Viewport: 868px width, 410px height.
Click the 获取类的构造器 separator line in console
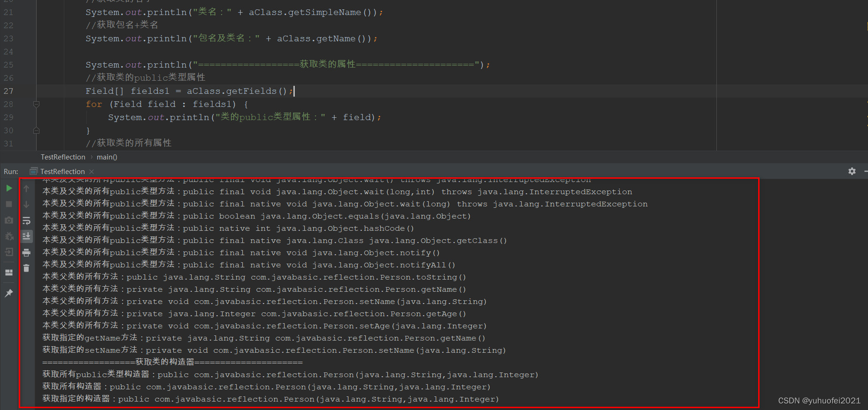[173, 362]
